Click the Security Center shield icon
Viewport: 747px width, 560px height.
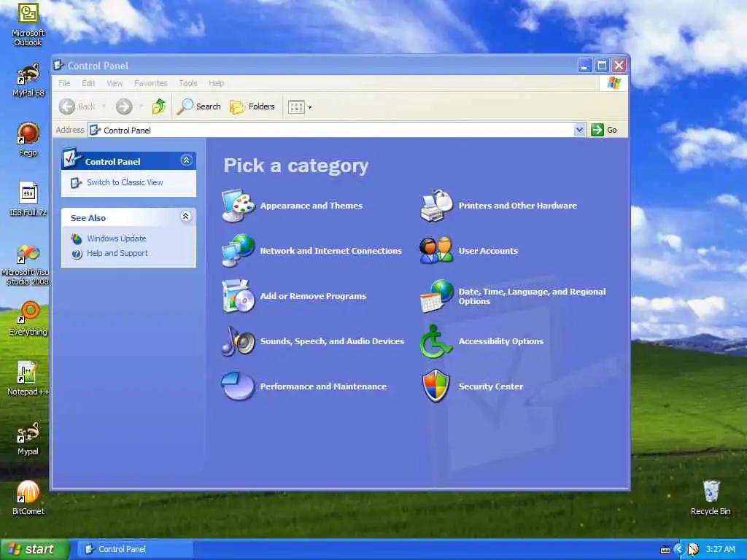coord(436,386)
